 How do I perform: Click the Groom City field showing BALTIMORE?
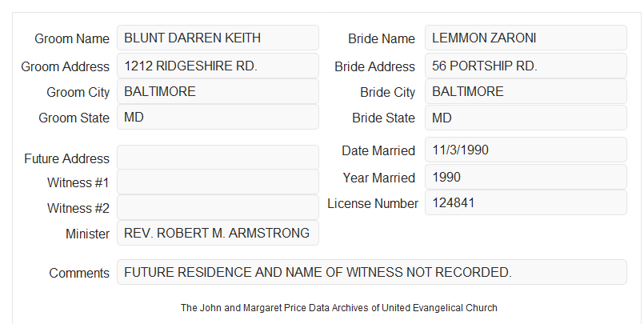tap(218, 91)
